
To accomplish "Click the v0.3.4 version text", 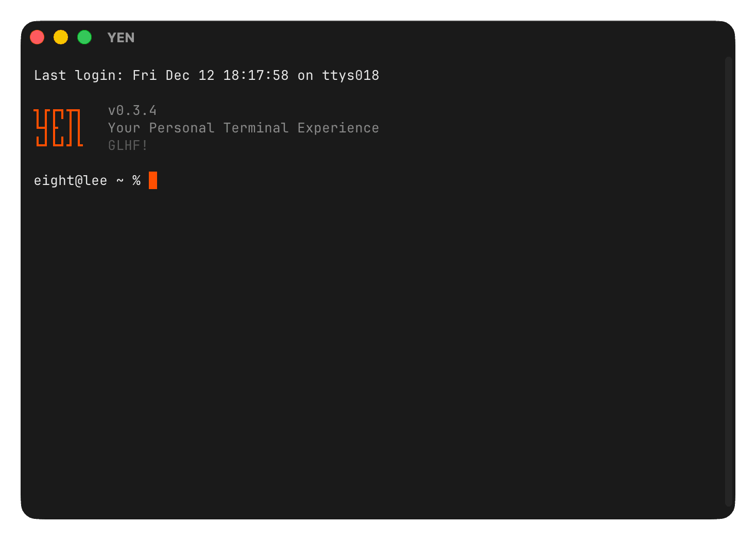I will point(132,110).
